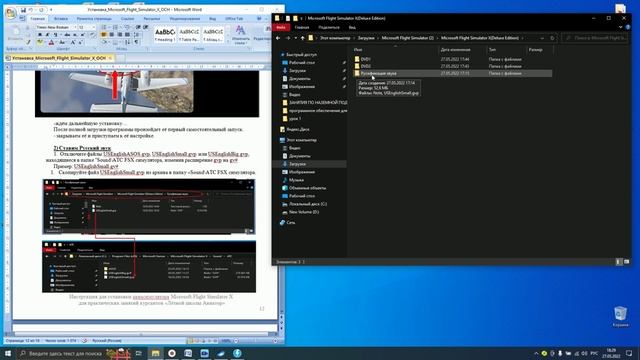Toggle paragraph marks (pilcrow) display
Viewport: 640px width, 360px height.
tap(136, 42)
